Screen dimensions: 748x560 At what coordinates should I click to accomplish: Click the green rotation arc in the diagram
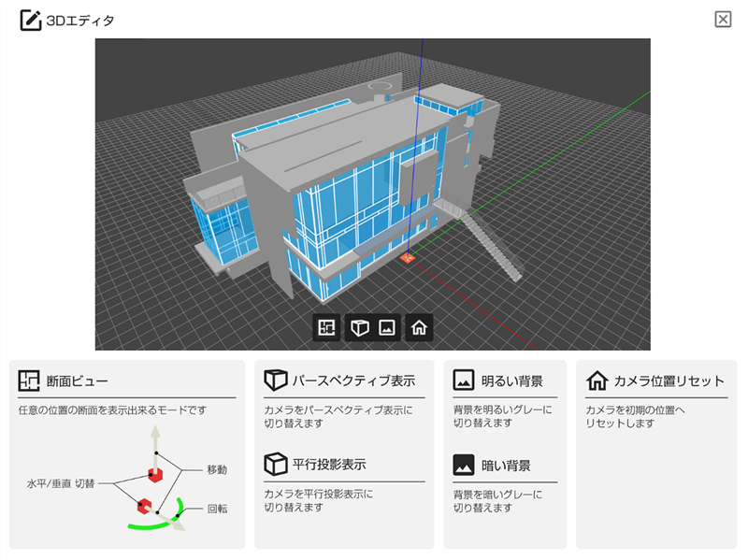tap(150, 525)
